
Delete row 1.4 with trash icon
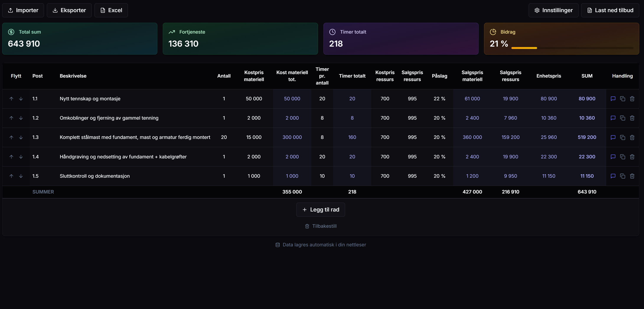coord(632,157)
